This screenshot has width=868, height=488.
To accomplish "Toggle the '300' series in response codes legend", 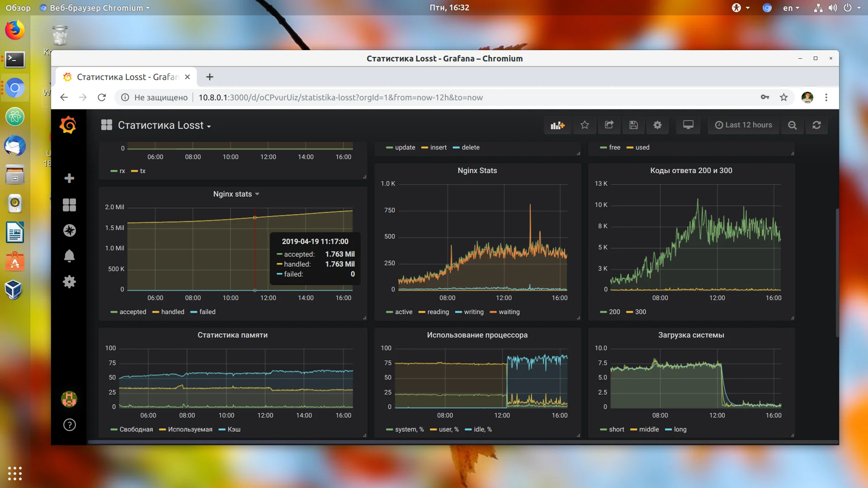I will pyautogui.click(x=640, y=312).
